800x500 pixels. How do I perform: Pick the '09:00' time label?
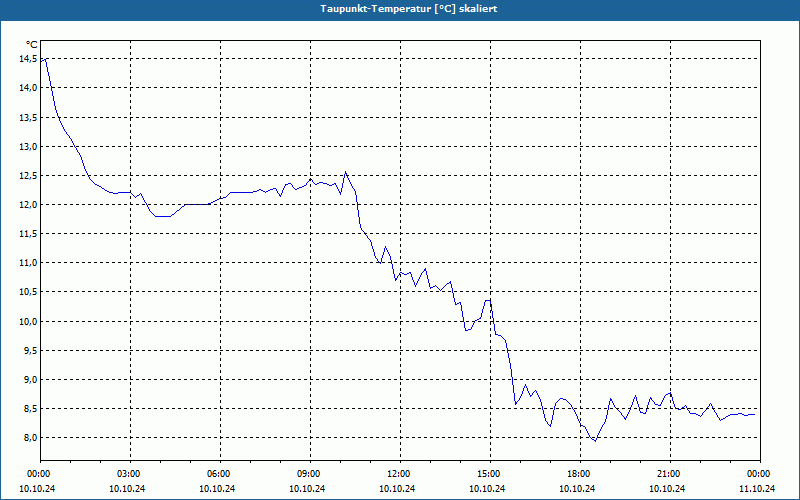point(311,474)
